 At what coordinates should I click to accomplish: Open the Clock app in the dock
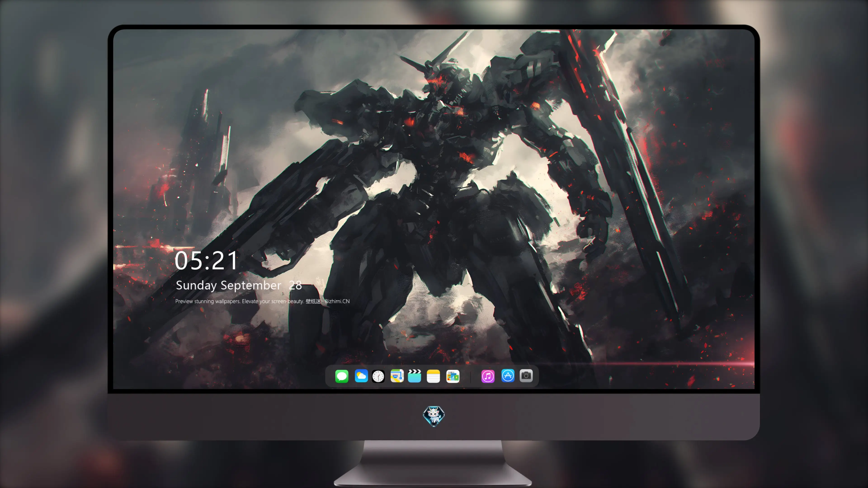pos(378,376)
